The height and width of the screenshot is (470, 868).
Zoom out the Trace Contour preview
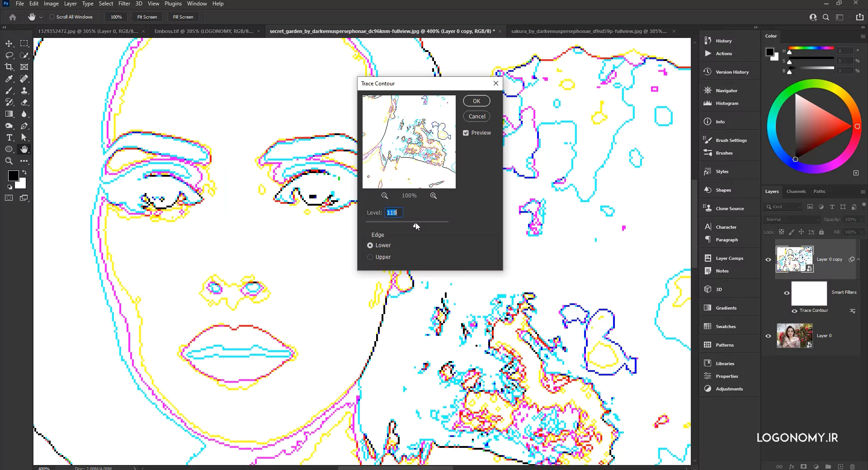tap(385, 196)
